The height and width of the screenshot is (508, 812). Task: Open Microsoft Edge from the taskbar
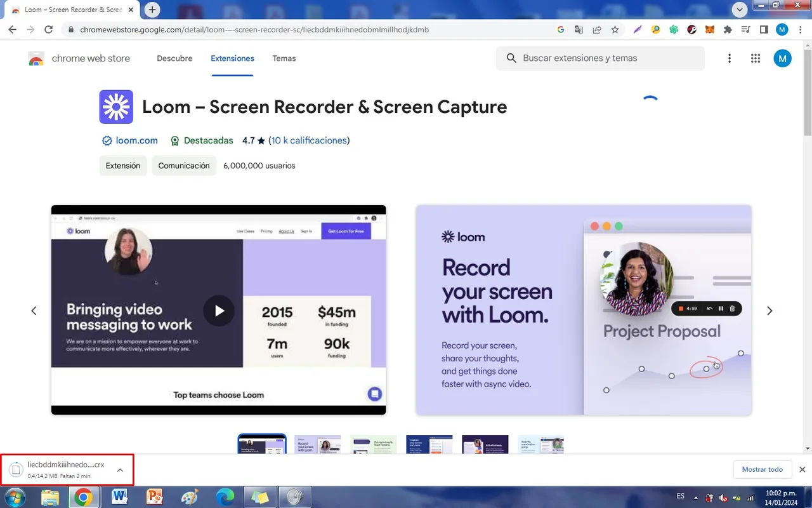tap(225, 497)
